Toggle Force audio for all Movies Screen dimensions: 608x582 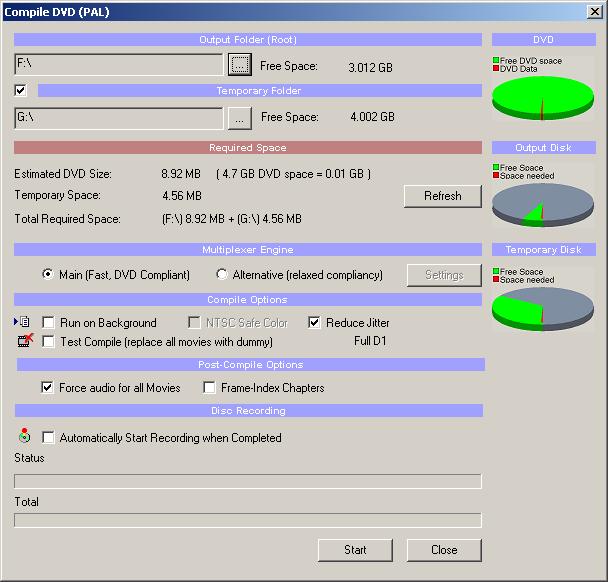(x=48, y=388)
